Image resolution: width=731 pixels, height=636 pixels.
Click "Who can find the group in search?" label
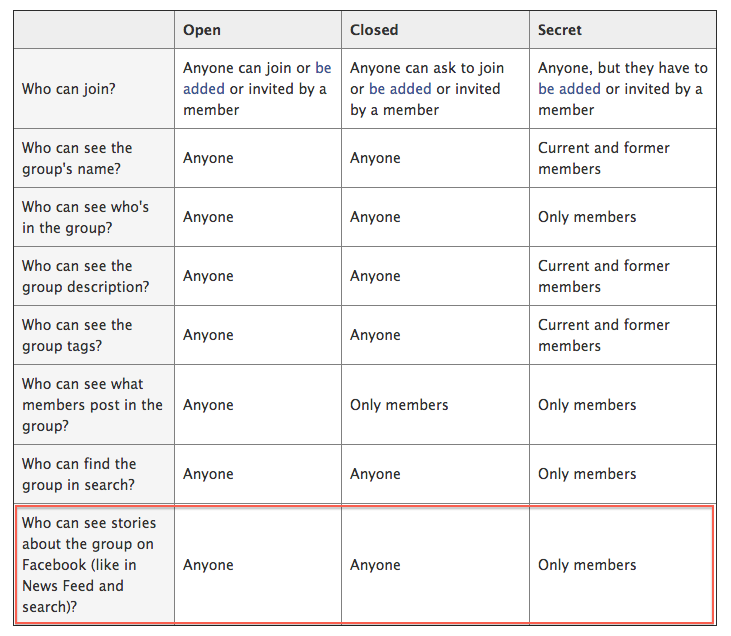click(x=78, y=474)
